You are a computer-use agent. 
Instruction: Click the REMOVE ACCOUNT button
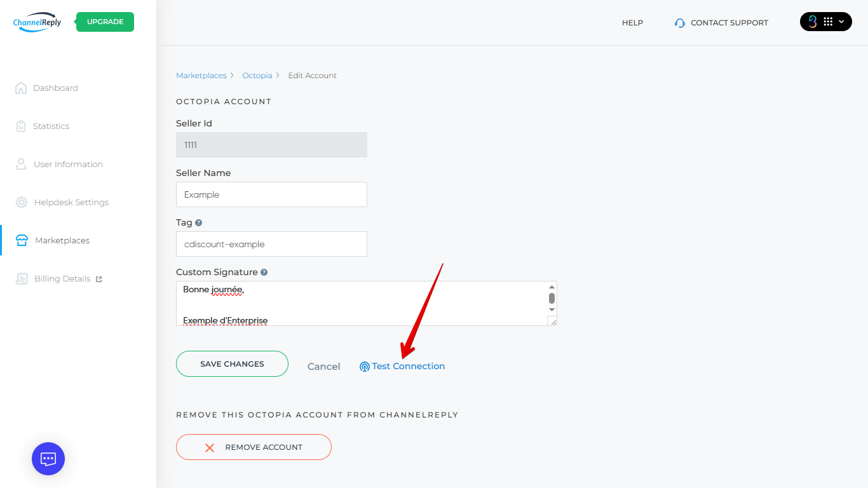point(254,447)
